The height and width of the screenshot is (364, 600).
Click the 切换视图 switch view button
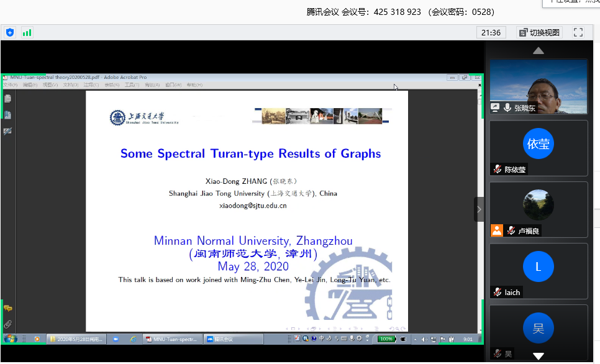[539, 32]
